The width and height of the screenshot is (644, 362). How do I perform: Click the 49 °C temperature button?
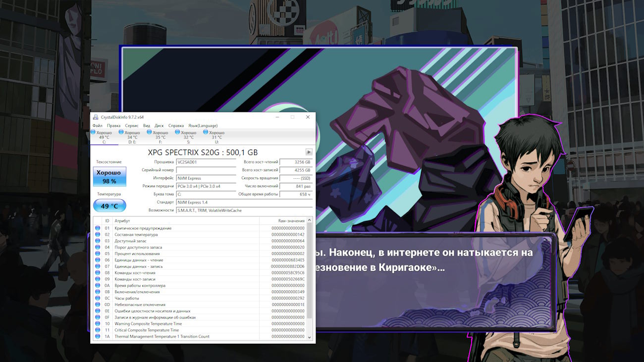point(109,206)
